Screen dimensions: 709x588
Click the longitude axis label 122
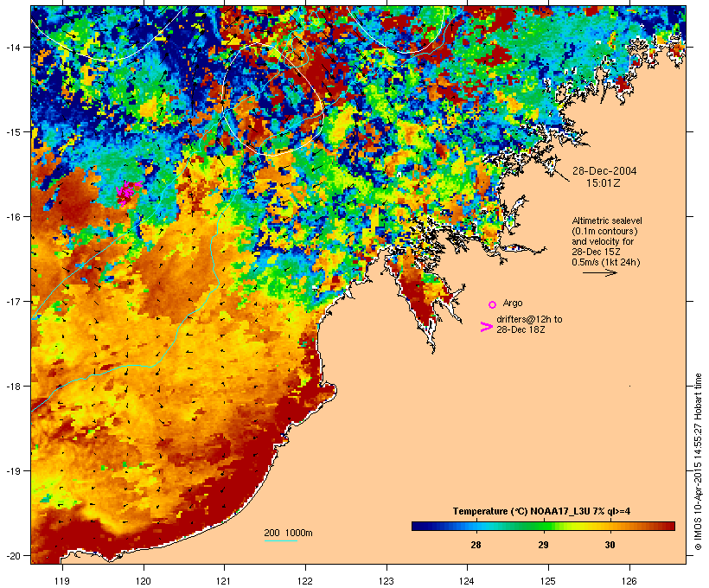pyautogui.click(x=305, y=581)
